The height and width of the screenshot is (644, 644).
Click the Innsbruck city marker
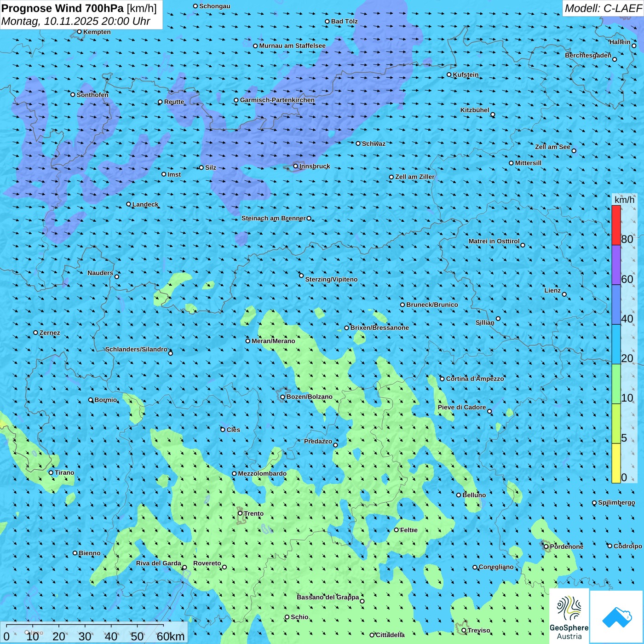click(296, 166)
